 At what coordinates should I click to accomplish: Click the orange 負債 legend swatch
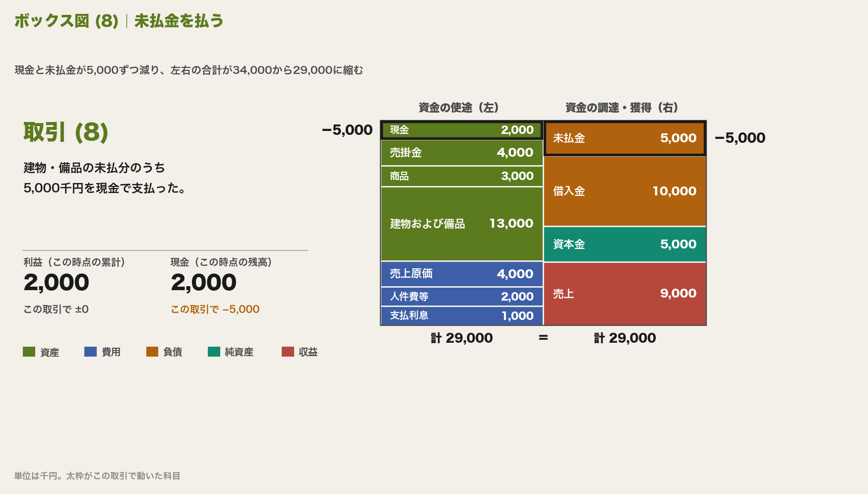coord(152,352)
